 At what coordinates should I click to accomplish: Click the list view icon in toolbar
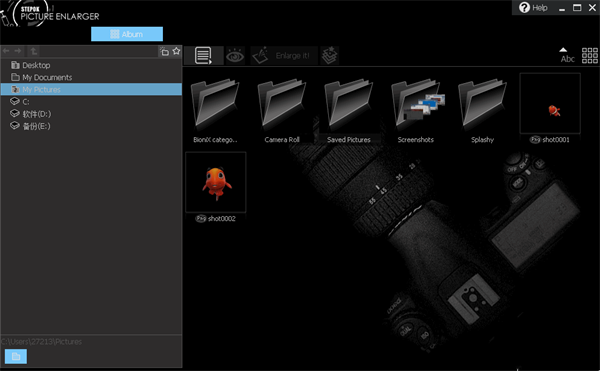[x=204, y=56]
